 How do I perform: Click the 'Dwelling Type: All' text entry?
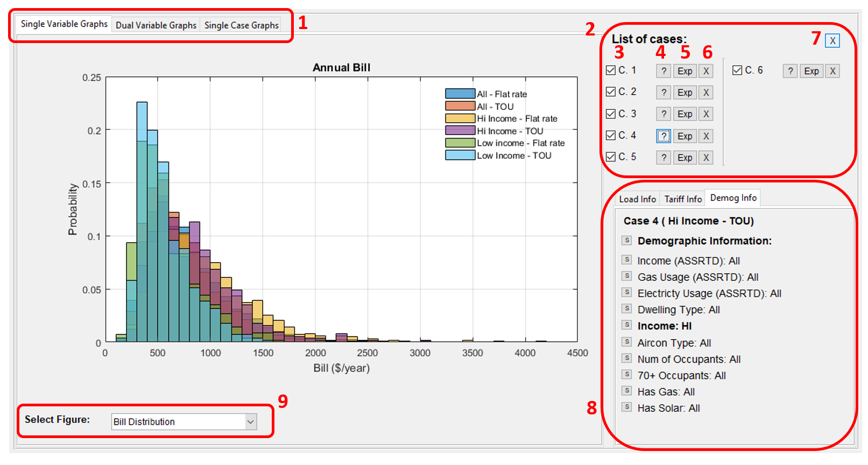[x=679, y=310]
